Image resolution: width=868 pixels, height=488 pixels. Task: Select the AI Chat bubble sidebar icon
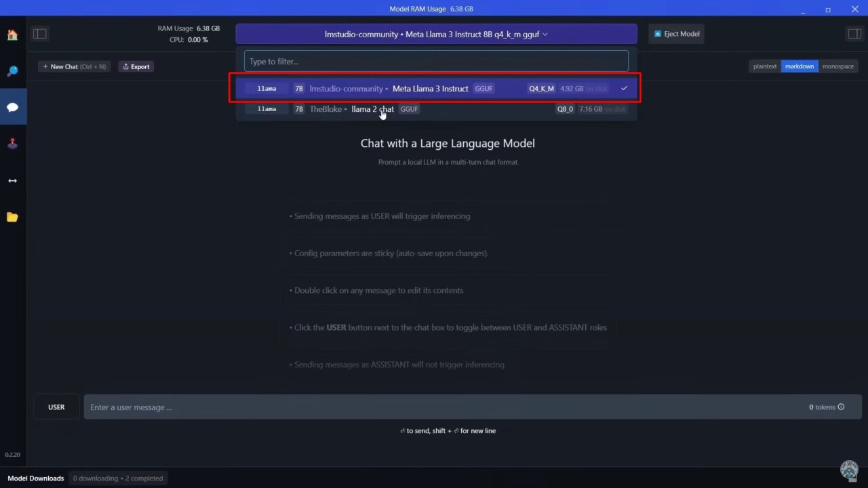[12, 107]
